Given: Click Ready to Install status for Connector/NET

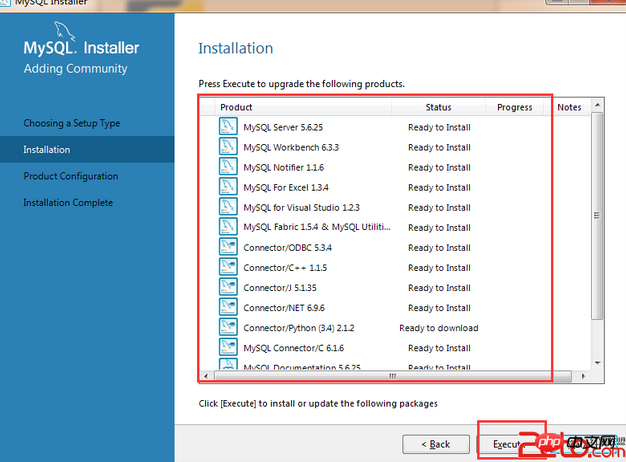Looking at the screenshot, I should [439, 308].
